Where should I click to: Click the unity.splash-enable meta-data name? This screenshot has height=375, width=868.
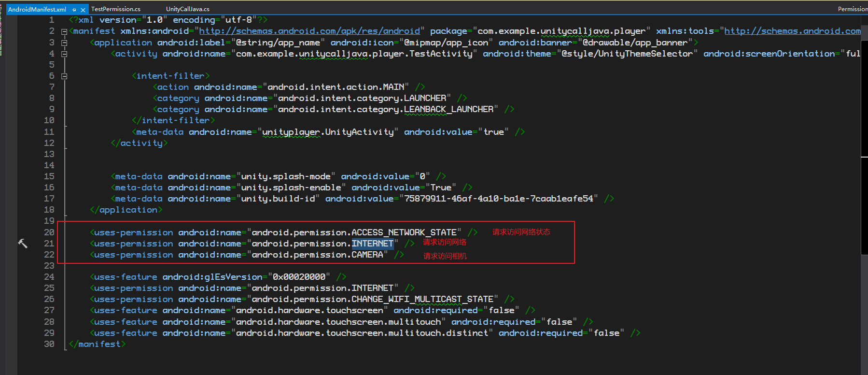[x=291, y=187]
